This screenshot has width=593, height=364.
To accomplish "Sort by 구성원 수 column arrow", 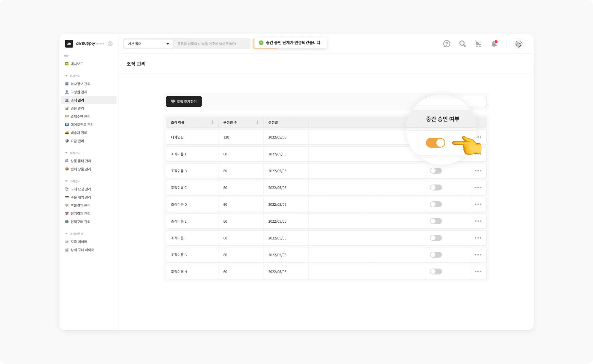I will (x=257, y=122).
